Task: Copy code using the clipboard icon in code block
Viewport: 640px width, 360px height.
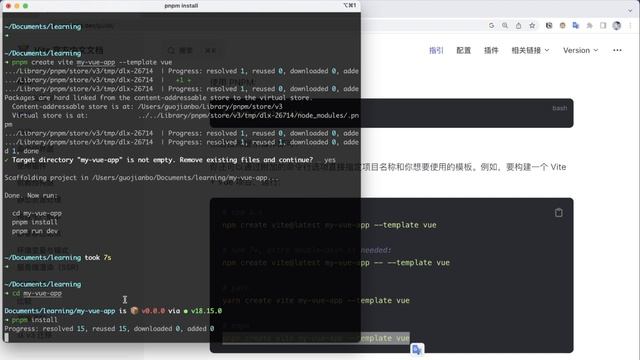Action: tap(558, 212)
